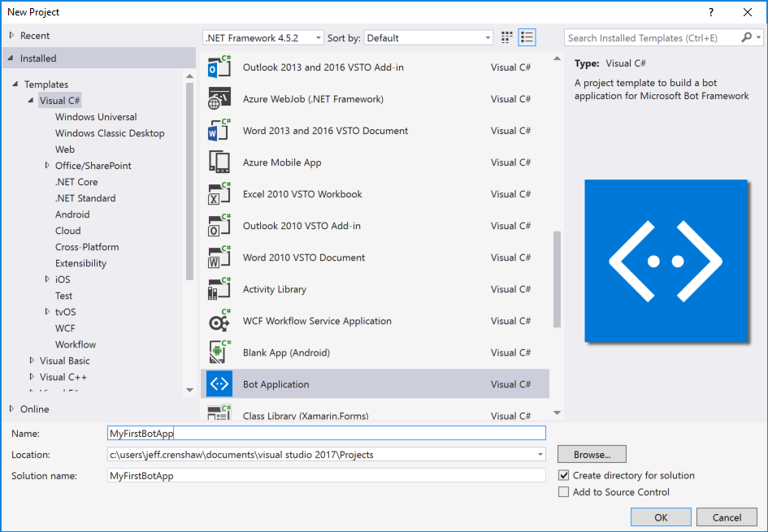Click the Blank App (Android) icon
768x532 pixels.
(219, 353)
